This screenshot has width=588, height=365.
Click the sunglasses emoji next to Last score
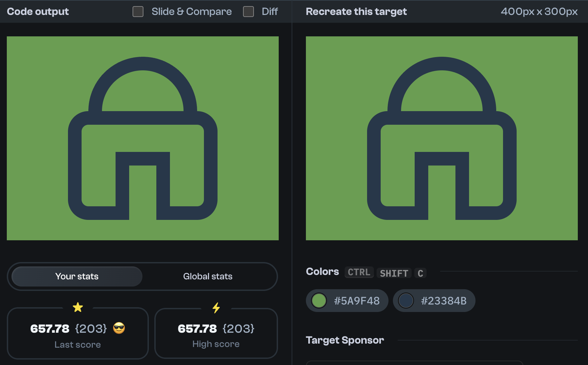119,329
